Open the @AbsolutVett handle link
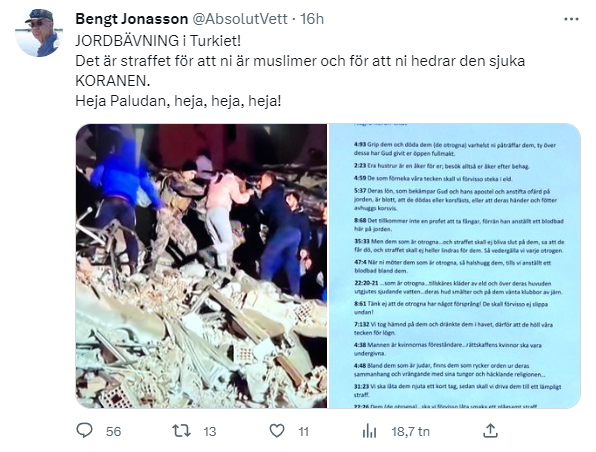 click(x=240, y=19)
